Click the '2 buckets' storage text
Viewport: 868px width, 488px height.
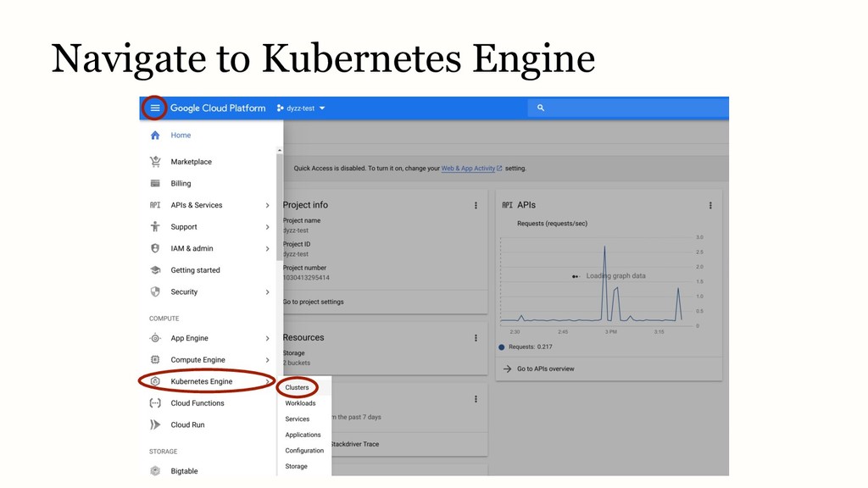297,363
